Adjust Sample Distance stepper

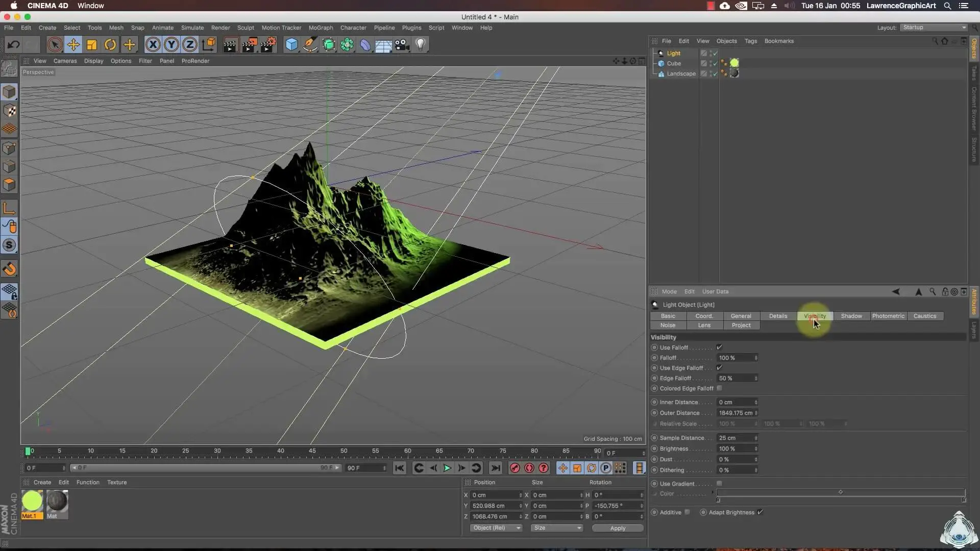click(756, 438)
